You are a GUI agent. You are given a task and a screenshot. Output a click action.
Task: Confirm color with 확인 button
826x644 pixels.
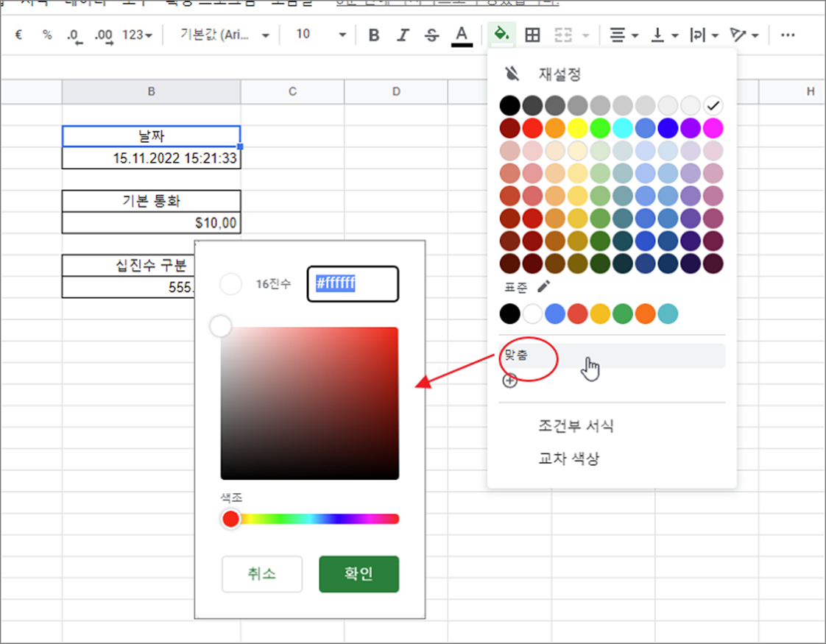[359, 574]
